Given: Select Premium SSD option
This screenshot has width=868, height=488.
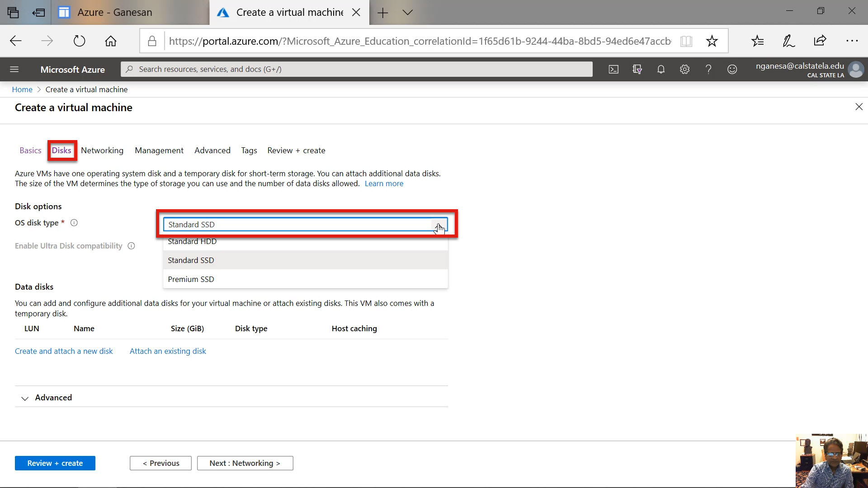Looking at the screenshot, I should 191,279.
